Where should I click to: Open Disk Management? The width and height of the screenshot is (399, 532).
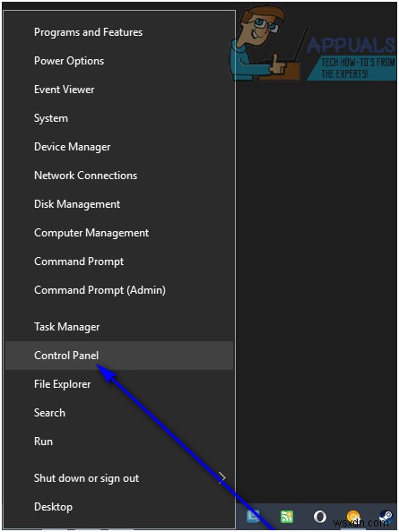pyautogui.click(x=119, y=204)
